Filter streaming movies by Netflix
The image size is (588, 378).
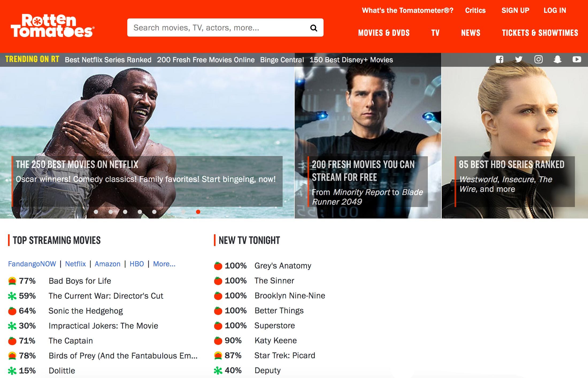click(x=76, y=264)
